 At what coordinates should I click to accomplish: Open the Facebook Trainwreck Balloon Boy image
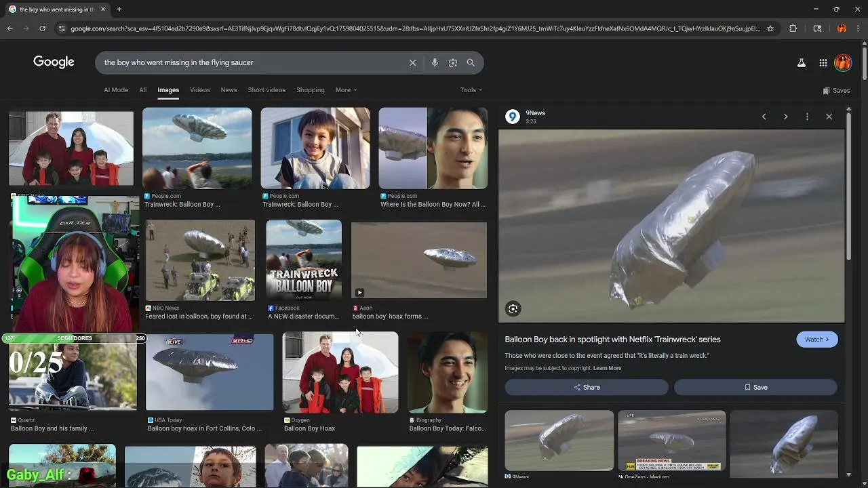pyautogui.click(x=304, y=260)
